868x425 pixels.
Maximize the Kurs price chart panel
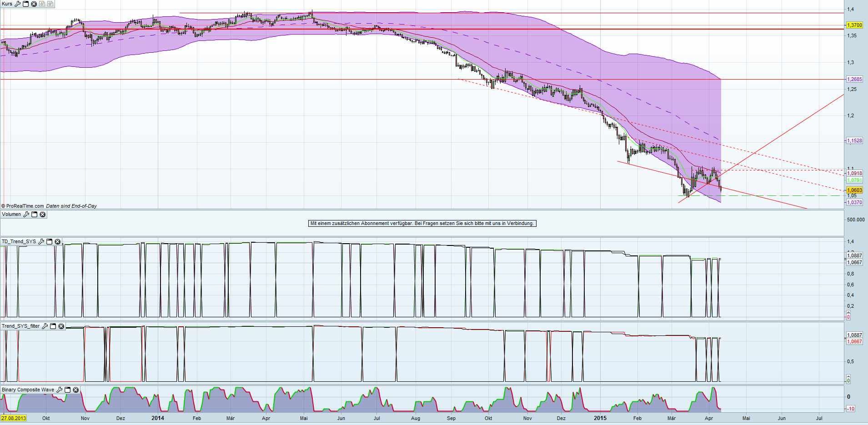pos(25,4)
